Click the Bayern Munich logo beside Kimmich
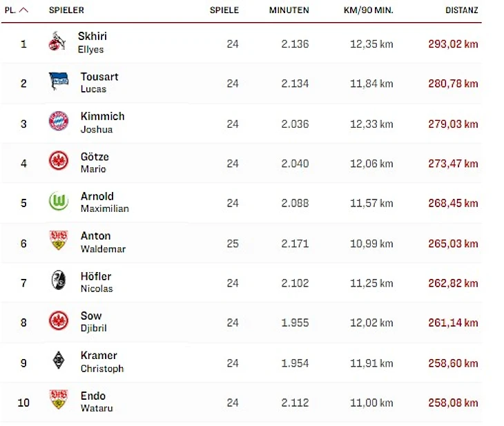 59,122
